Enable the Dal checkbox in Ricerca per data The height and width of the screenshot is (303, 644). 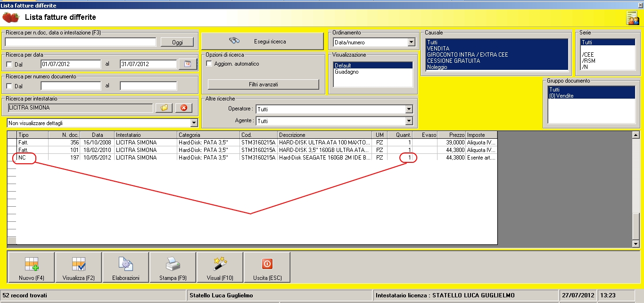coord(9,64)
